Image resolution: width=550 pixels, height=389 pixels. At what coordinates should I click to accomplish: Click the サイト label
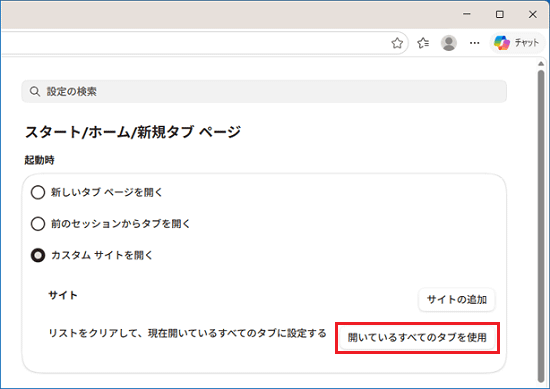[63, 295]
